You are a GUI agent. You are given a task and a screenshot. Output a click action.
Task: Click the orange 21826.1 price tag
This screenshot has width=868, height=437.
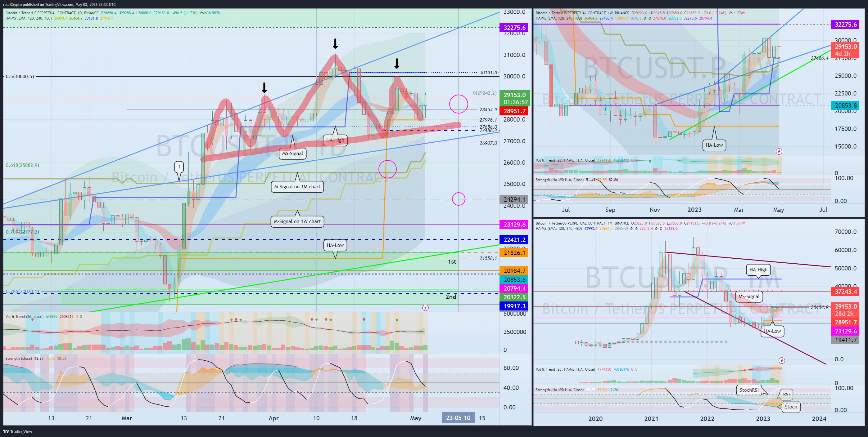[x=514, y=253]
